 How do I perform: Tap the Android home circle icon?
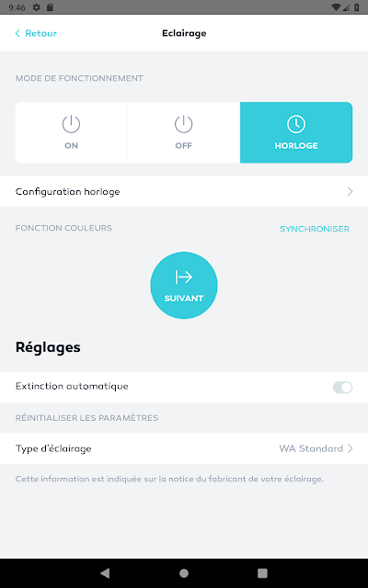pyautogui.click(x=184, y=573)
